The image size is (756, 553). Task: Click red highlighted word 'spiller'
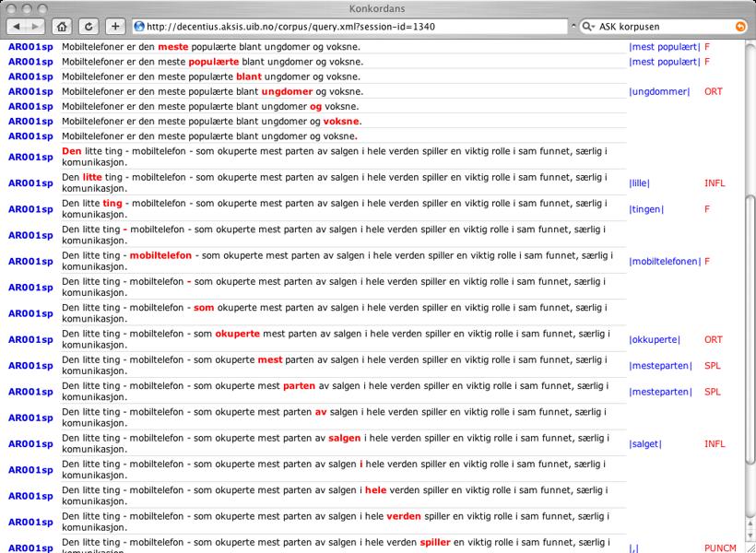[435, 542]
